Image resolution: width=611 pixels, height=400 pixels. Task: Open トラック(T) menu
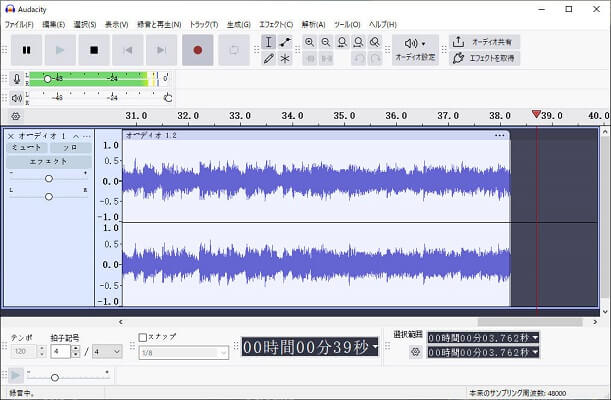(x=204, y=24)
